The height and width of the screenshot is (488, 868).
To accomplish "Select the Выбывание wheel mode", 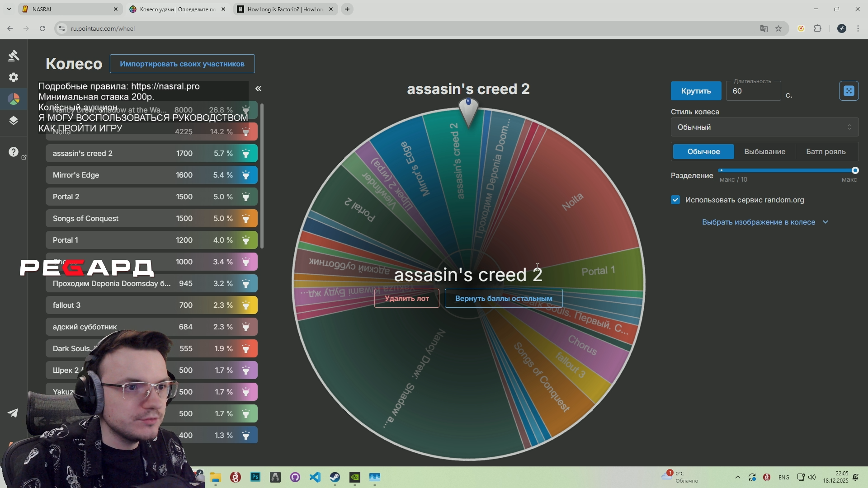I will pos(764,152).
